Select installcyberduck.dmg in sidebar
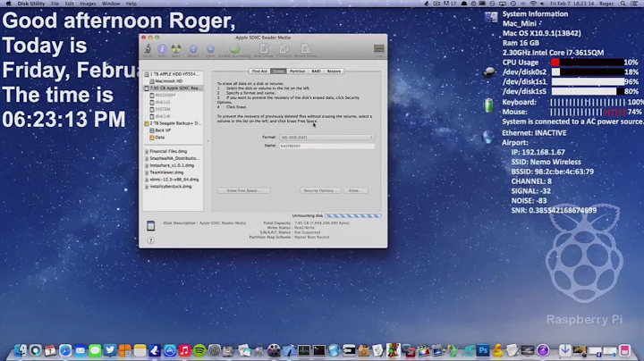 (173, 186)
